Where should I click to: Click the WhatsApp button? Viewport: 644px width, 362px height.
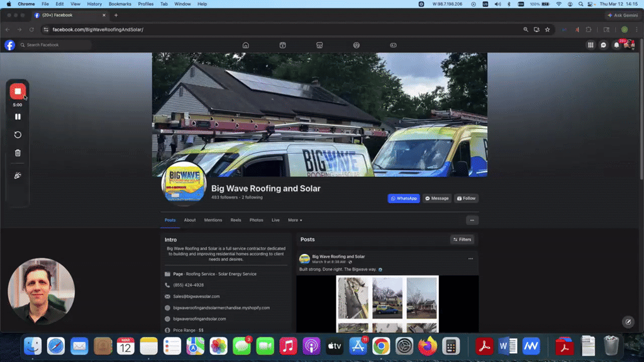pyautogui.click(x=404, y=198)
